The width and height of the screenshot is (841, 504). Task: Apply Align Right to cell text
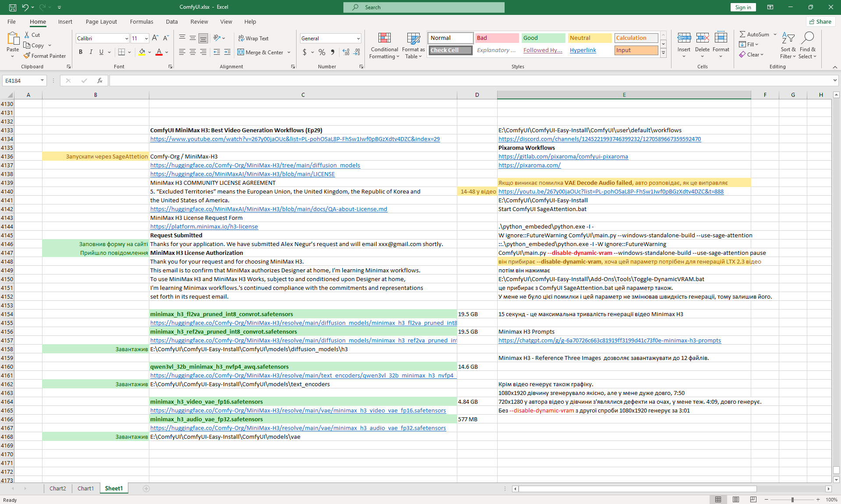pyautogui.click(x=203, y=52)
